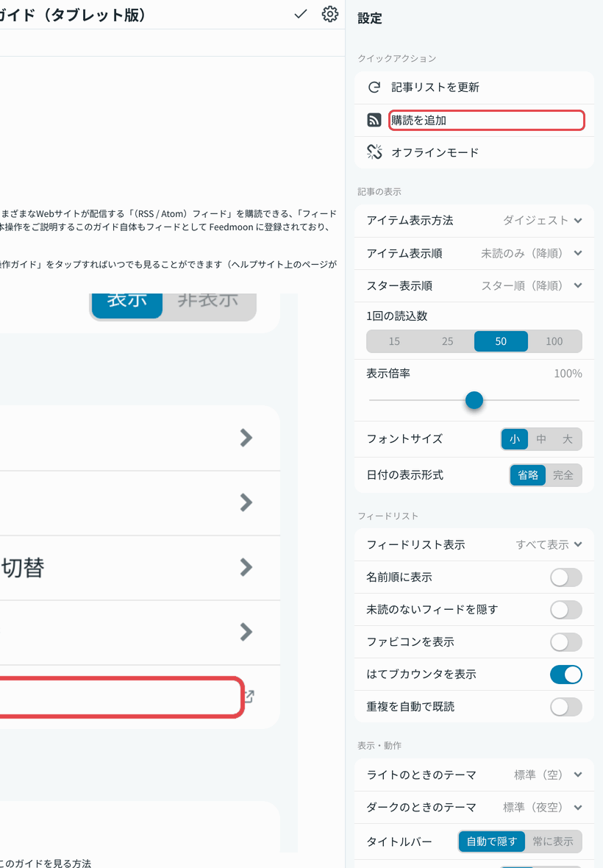The image size is (603, 868).
Task: Click このガイドを見る方法 heading
Action: coord(46,862)
